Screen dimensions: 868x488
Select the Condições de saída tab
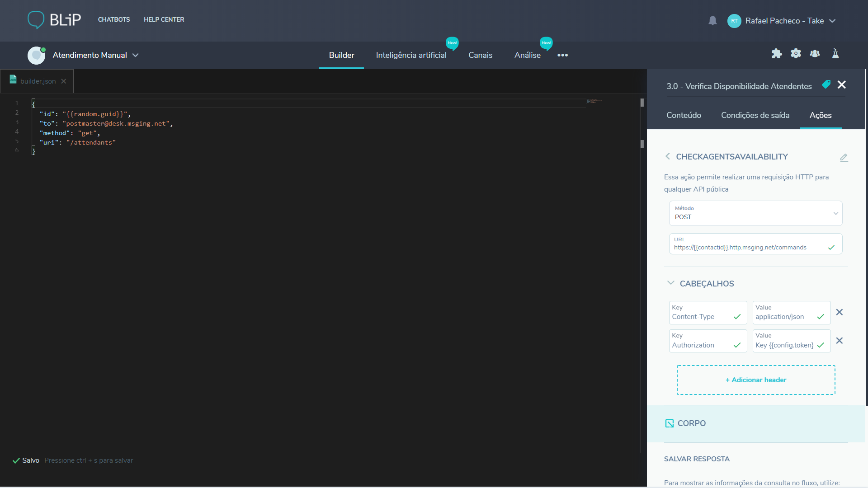click(x=755, y=115)
